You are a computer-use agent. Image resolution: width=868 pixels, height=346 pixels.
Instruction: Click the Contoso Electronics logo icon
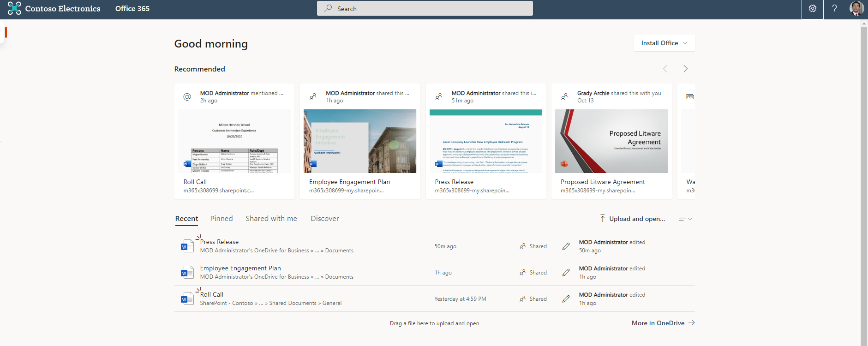tap(14, 8)
